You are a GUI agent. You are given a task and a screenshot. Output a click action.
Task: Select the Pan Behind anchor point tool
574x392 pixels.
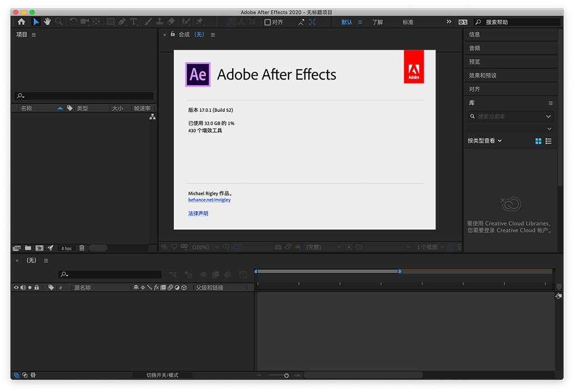click(96, 22)
